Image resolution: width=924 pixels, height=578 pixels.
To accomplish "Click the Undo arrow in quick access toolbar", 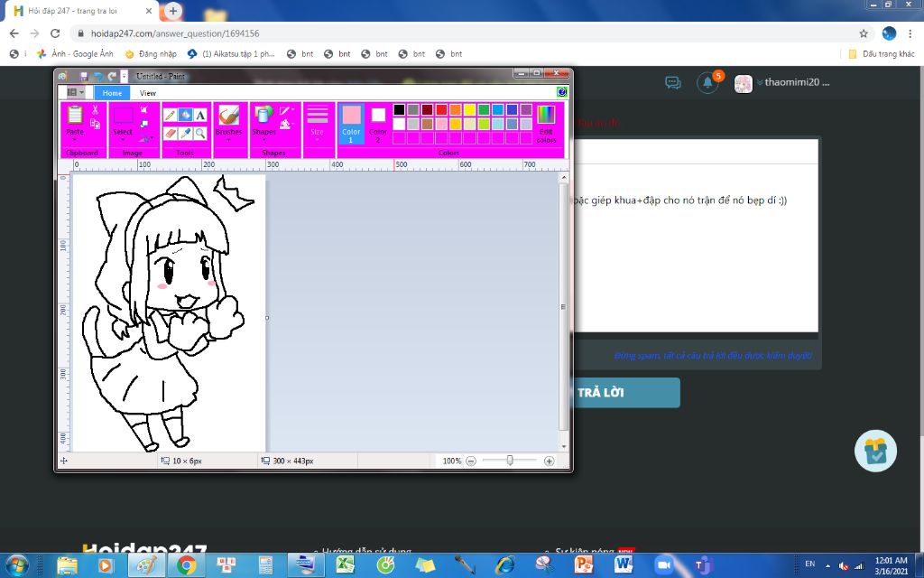I will tap(97, 77).
